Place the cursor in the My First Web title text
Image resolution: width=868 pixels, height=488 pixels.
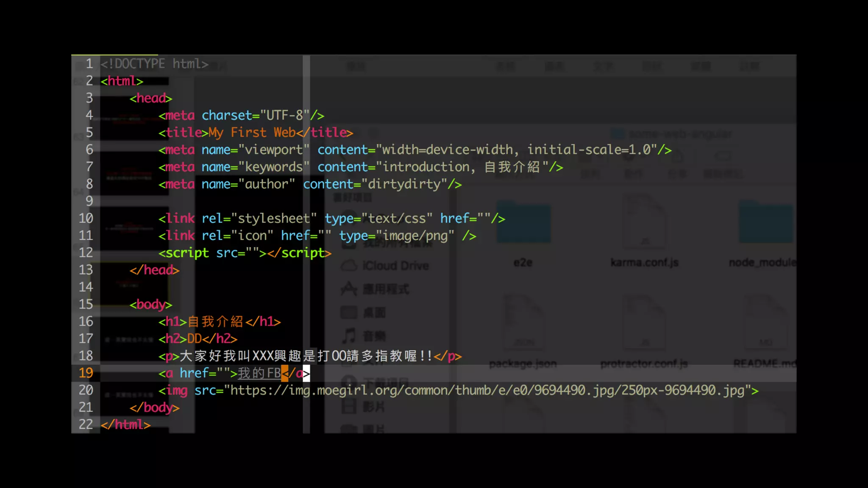(252, 133)
